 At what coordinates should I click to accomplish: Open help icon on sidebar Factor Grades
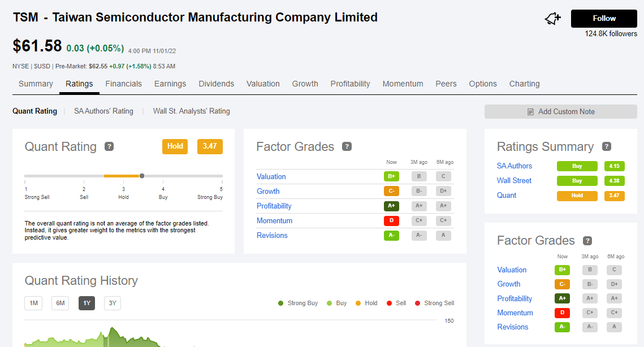587,241
